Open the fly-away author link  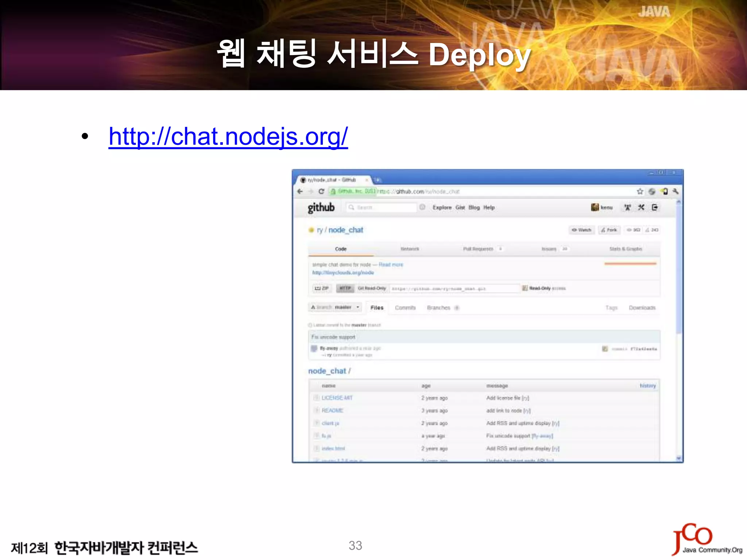329,349
